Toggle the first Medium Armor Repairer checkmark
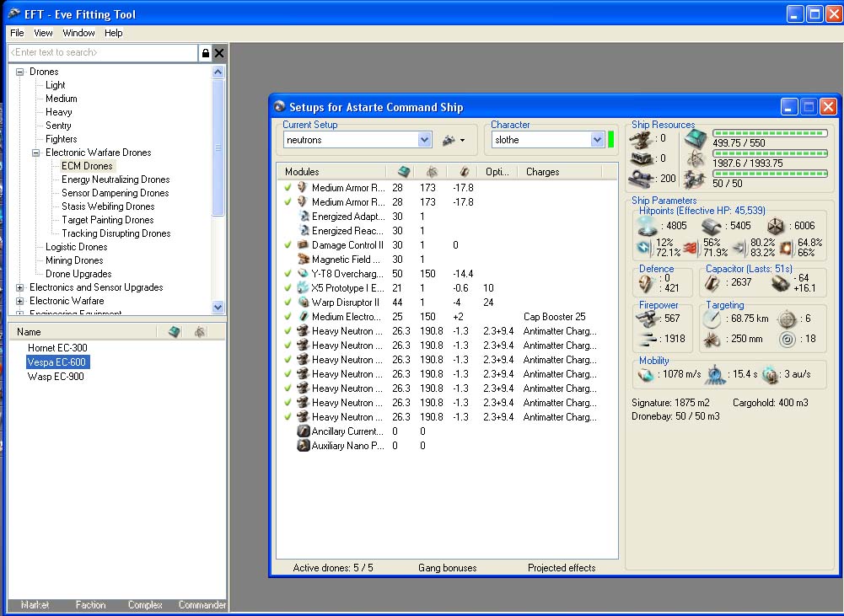This screenshot has height=616, width=844. point(288,187)
